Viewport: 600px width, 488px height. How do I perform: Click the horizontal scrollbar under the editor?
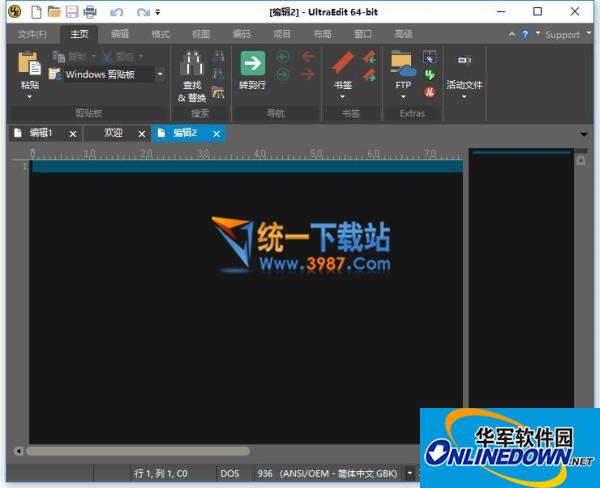click(200, 451)
